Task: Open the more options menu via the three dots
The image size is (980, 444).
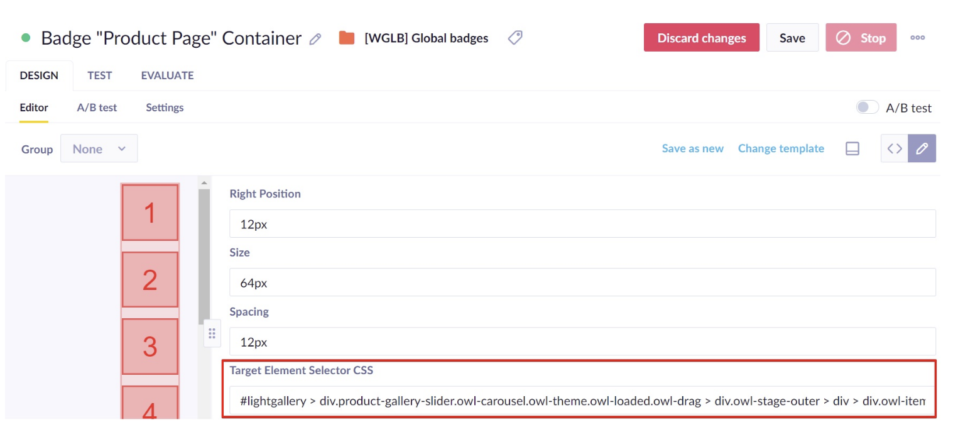Action: (x=918, y=38)
